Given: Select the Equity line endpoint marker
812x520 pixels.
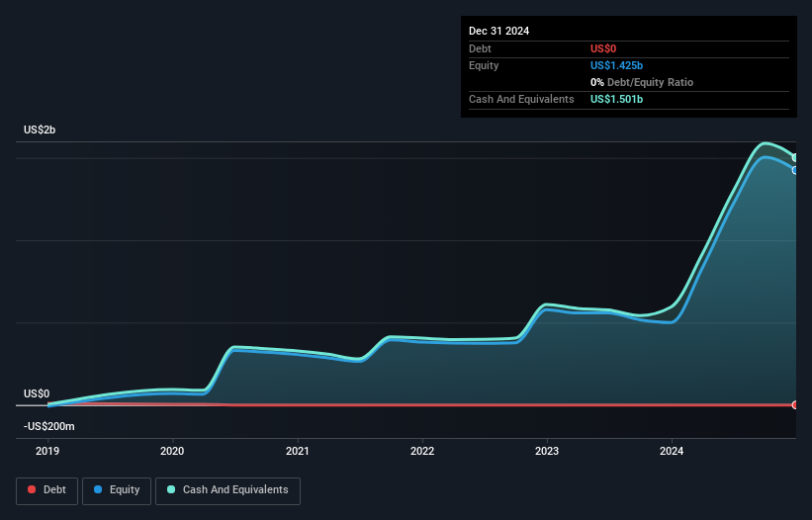Looking at the screenshot, I should click(x=795, y=170).
